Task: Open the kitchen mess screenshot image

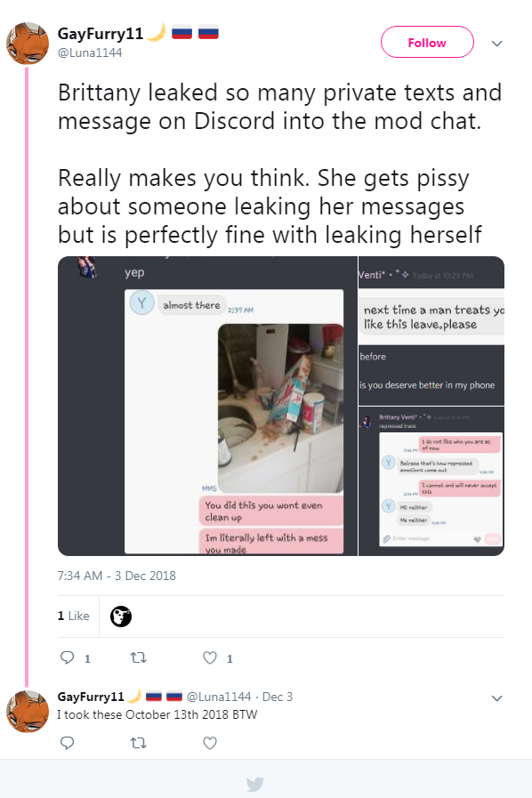Action: [x=207, y=406]
